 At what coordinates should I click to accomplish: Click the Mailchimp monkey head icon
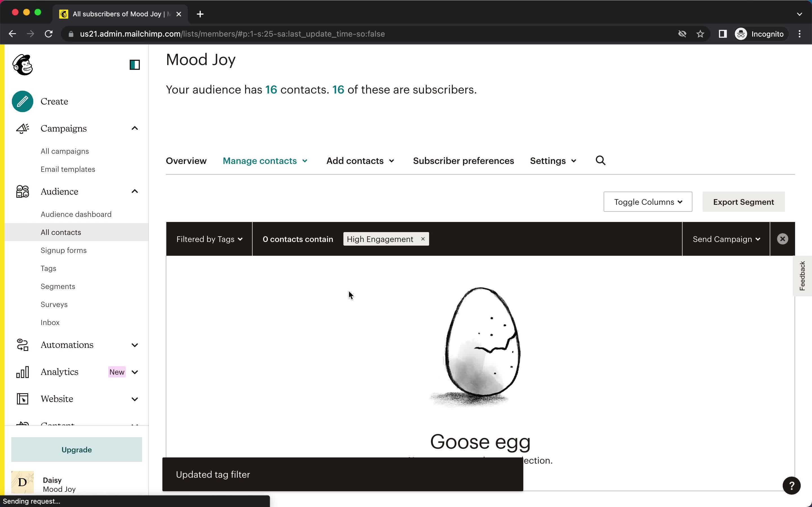coord(22,64)
